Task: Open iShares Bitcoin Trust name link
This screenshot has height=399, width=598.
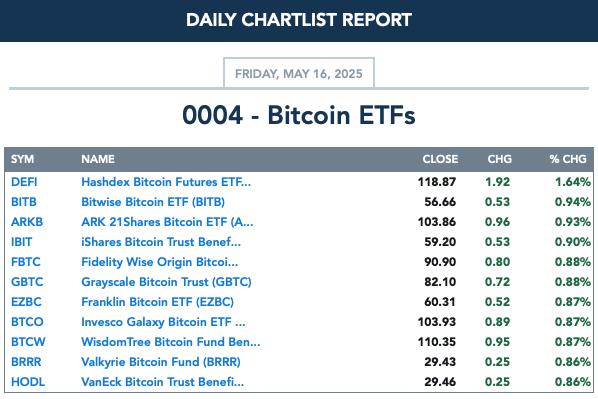Action: (161, 242)
